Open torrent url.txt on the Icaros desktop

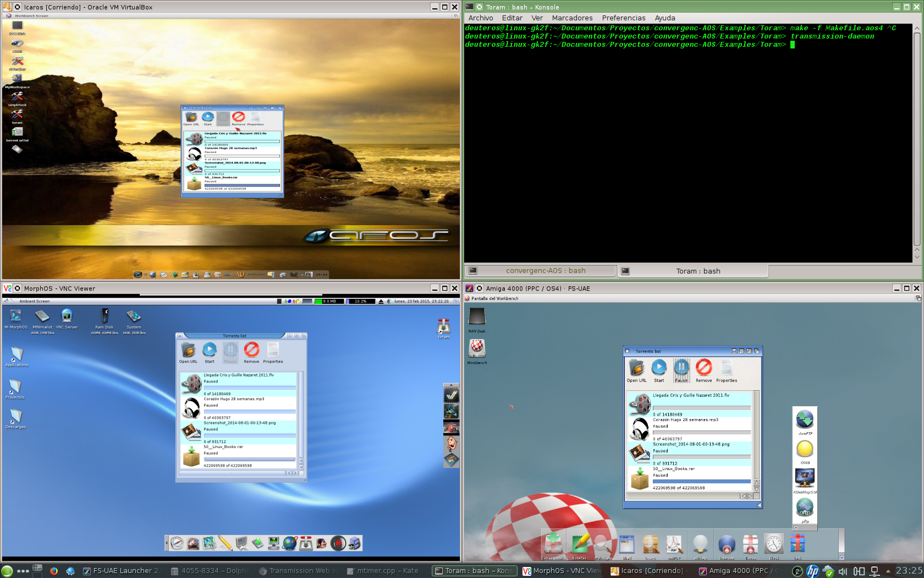click(x=17, y=134)
